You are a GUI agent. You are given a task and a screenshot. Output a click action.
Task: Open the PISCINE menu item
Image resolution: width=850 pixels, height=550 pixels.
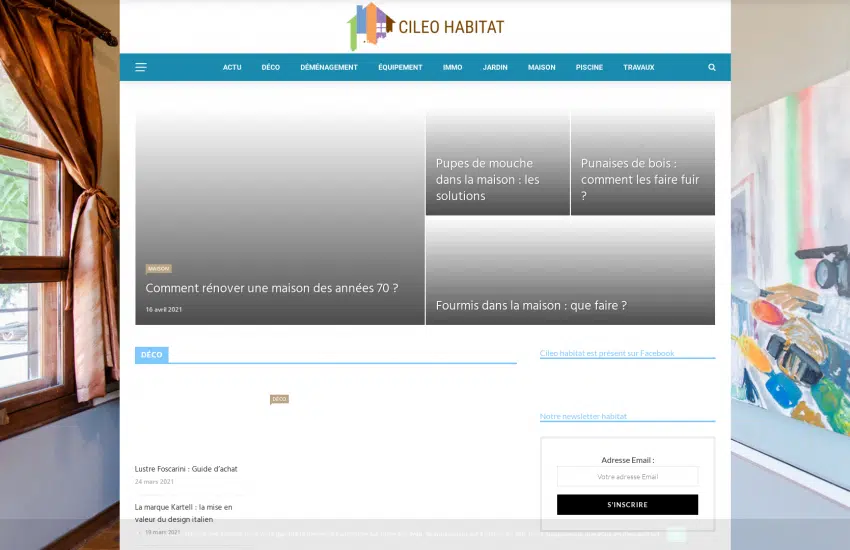pos(589,67)
